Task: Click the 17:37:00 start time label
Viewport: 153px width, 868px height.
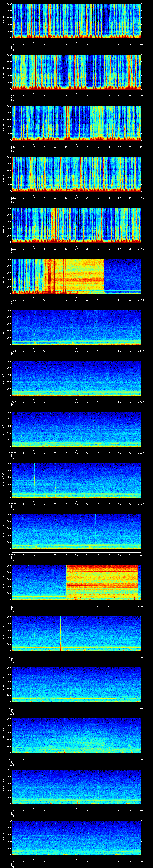Action: click(x=12, y=453)
